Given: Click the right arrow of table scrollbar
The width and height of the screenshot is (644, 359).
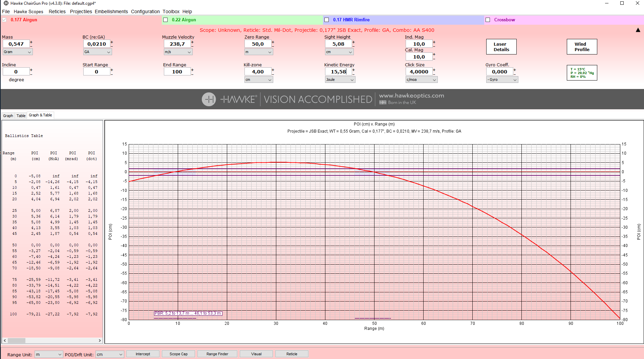Looking at the screenshot, I should 100,340.
